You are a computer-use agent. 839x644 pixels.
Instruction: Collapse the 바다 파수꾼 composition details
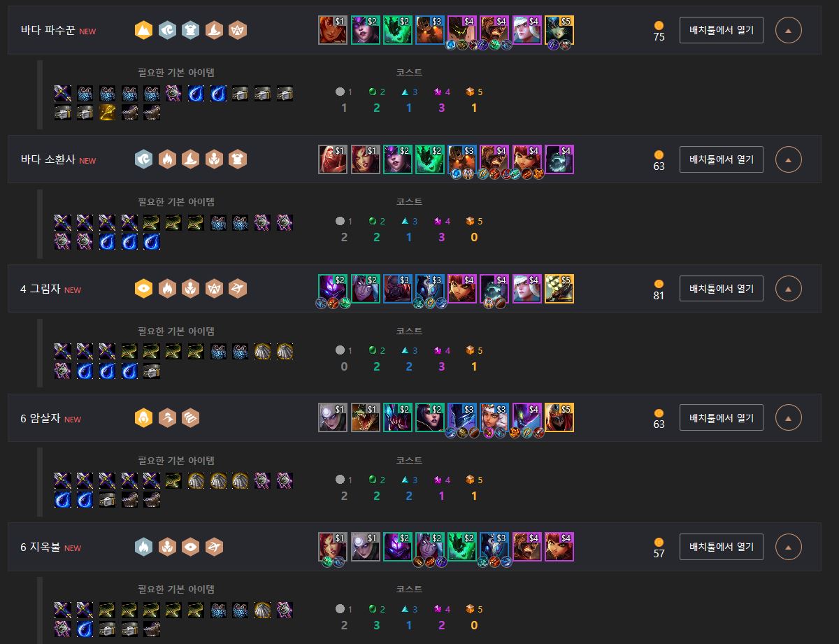point(789,30)
